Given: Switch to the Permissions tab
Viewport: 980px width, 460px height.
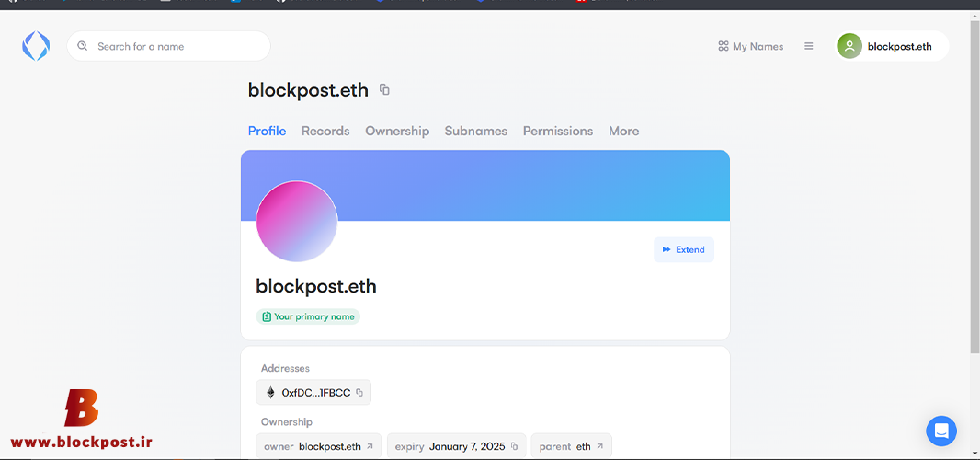Looking at the screenshot, I should tap(558, 132).
